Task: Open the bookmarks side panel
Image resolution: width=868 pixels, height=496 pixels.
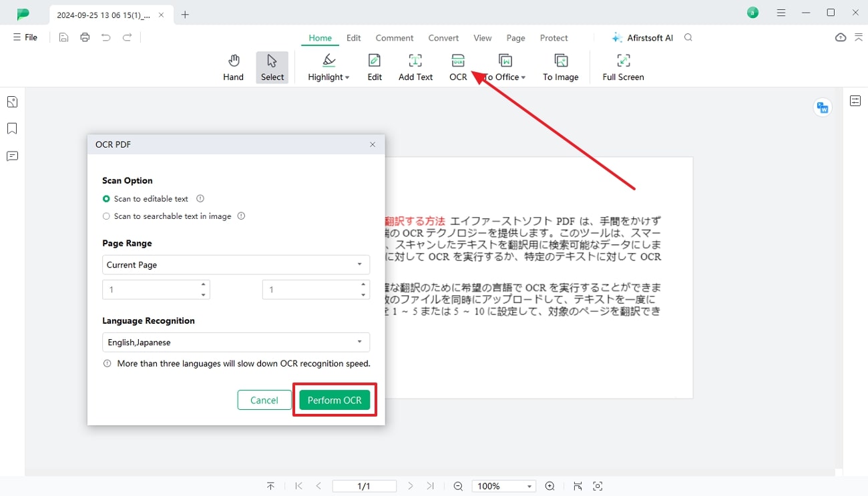Action: (12, 128)
